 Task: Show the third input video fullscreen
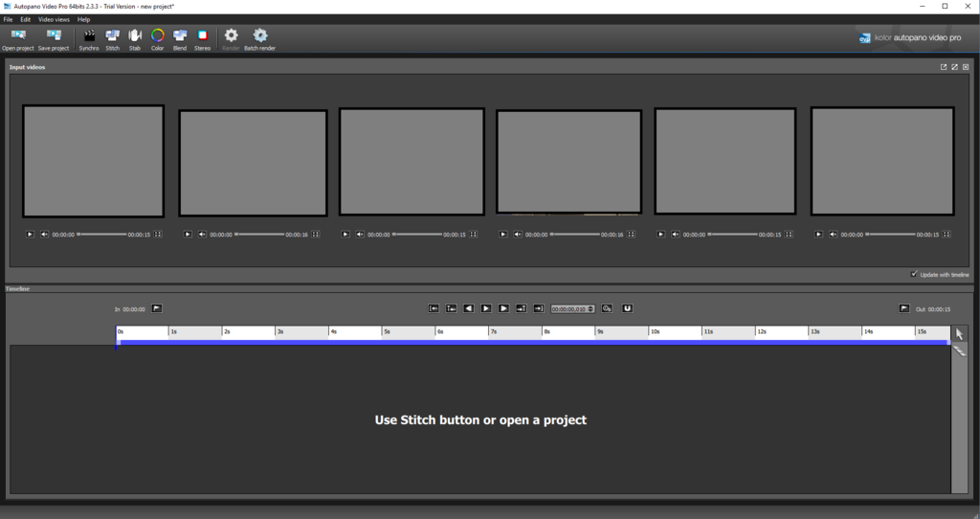[x=474, y=235]
